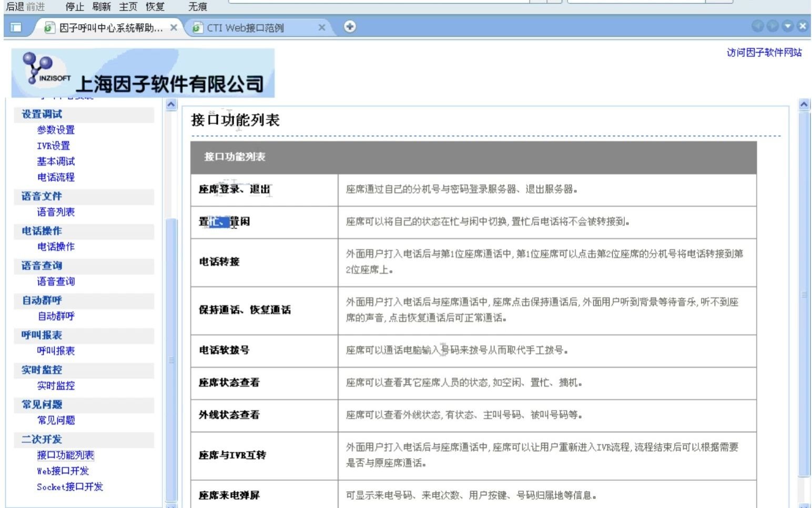Close the 因子呼叫中心系统帮助 tab
The height and width of the screenshot is (508, 812).
point(174,27)
